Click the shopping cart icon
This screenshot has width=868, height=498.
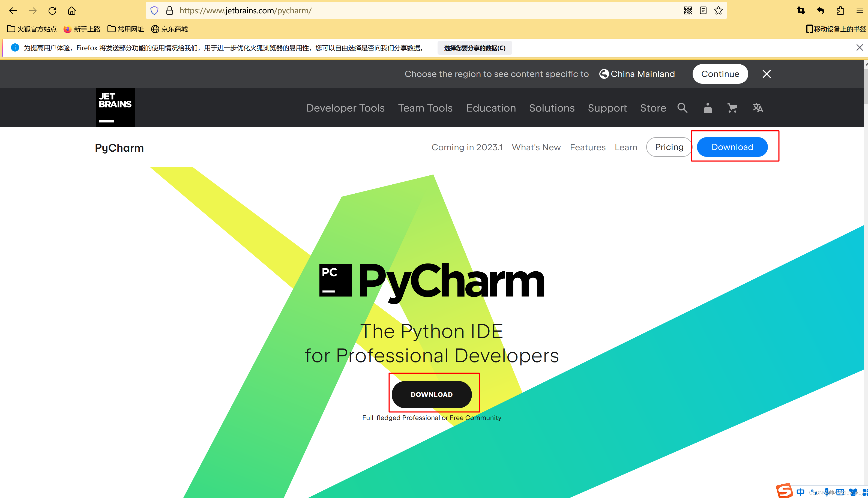[732, 108]
